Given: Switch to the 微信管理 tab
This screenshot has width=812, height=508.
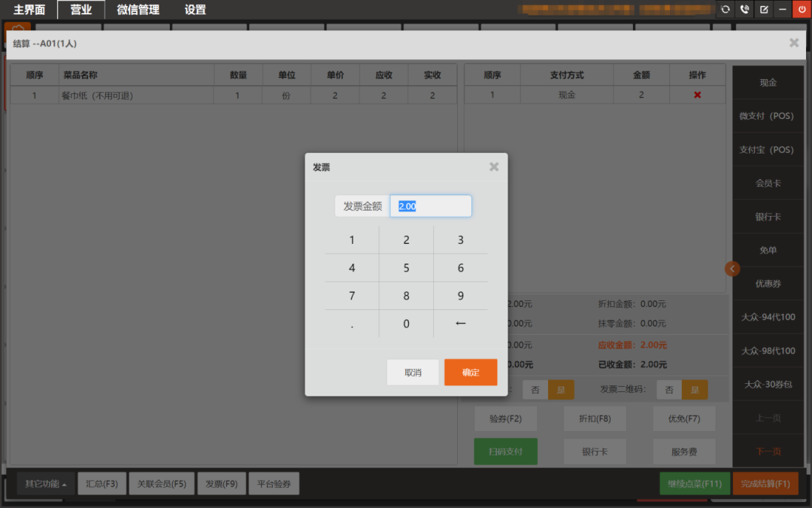Looking at the screenshot, I should [138, 10].
